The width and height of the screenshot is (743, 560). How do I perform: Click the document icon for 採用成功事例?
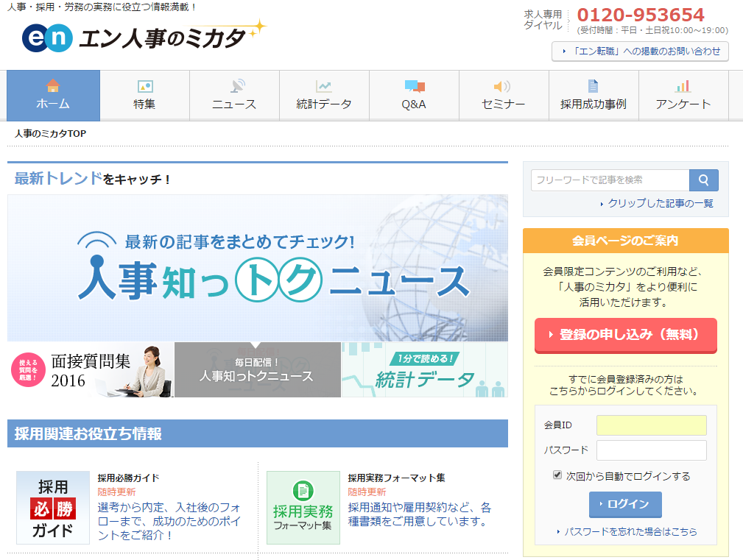click(593, 86)
